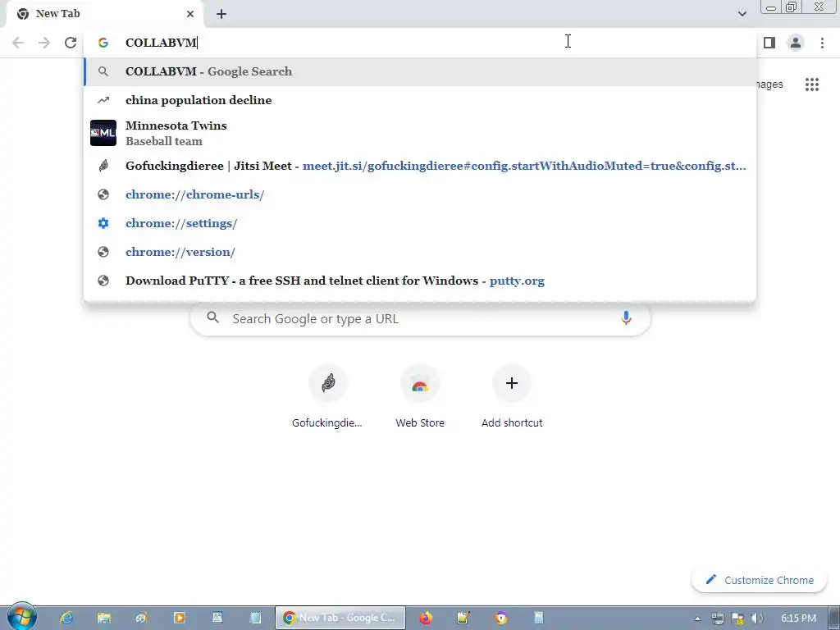Viewport: 840px width, 630px height.
Task: Show hidden system tray icons arrow
Action: tap(697, 619)
